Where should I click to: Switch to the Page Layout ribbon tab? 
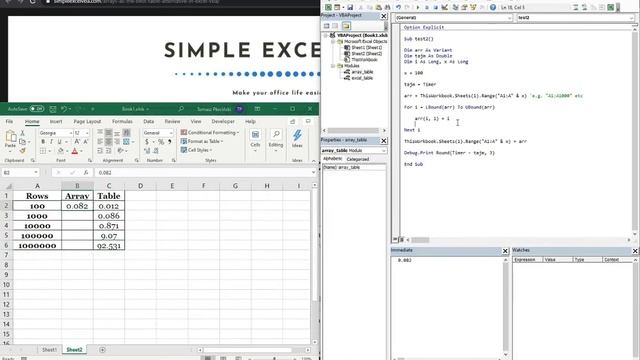coord(87,121)
